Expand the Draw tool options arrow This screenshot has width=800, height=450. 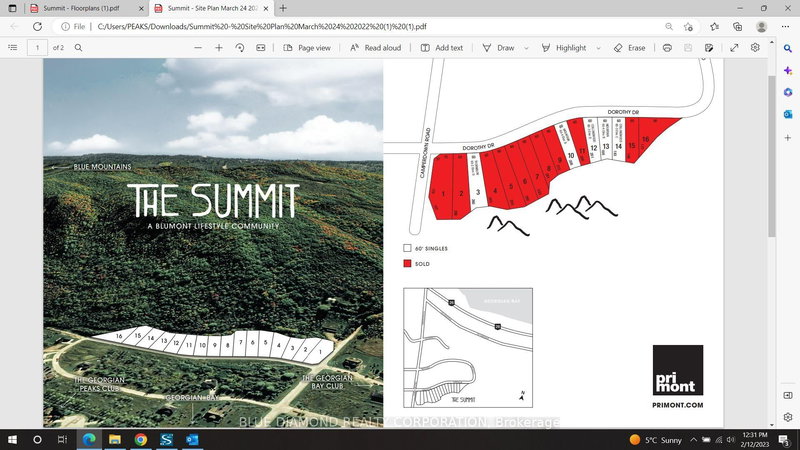click(526, 47)
